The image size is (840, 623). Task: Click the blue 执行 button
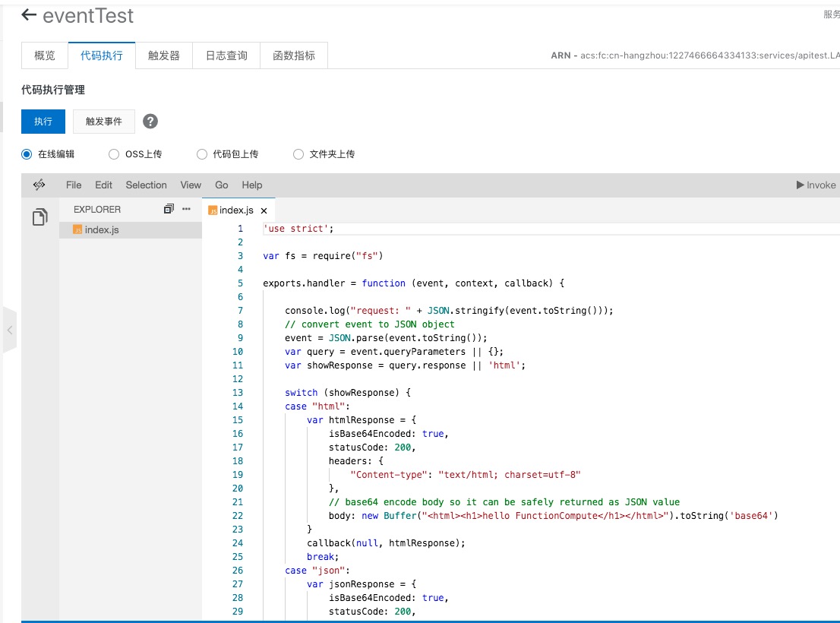[x=43, y=122]
